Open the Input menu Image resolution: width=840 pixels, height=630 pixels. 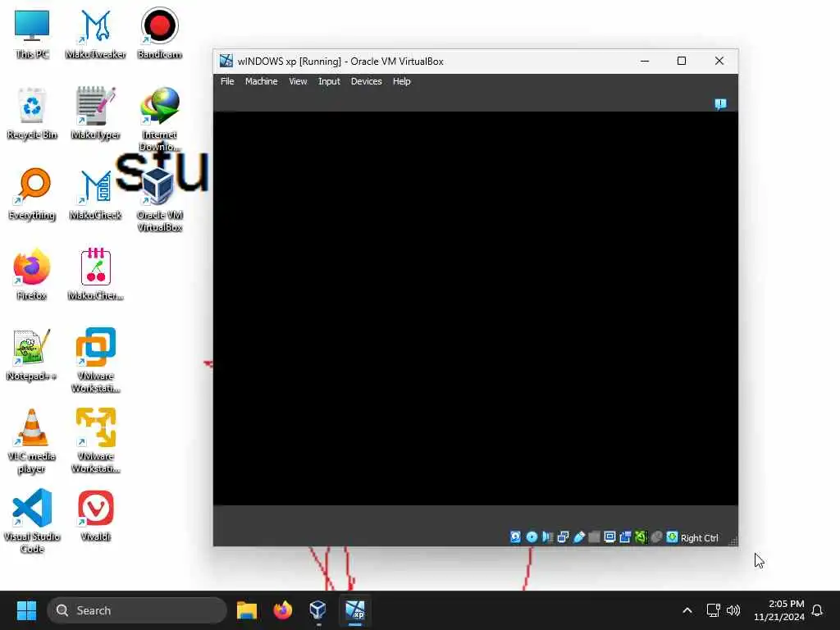[329, 81]
